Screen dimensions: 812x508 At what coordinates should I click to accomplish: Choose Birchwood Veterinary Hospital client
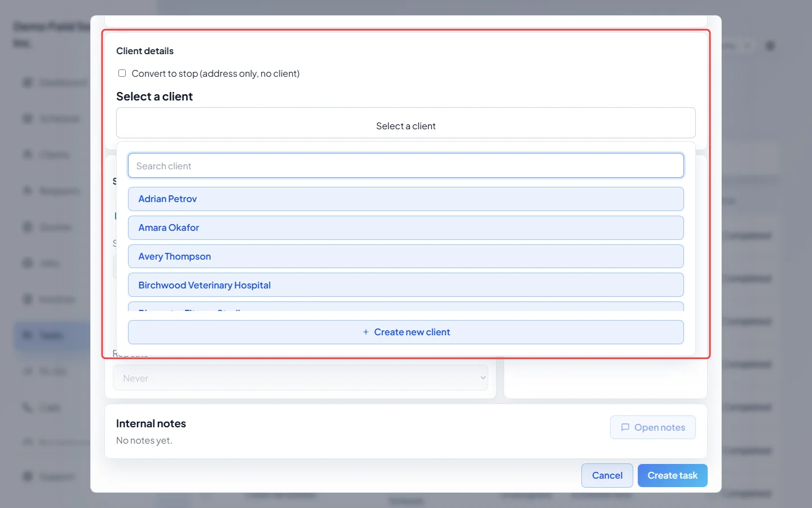coord(406,286)
